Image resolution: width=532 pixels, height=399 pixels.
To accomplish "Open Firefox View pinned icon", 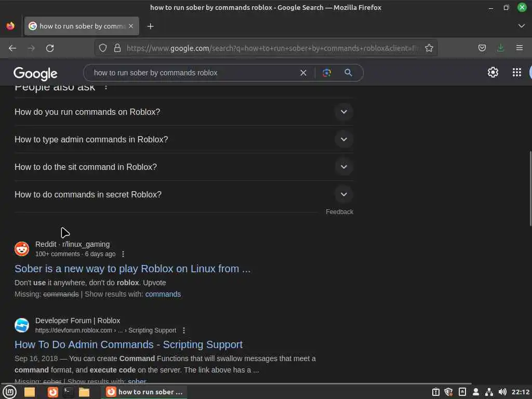I will 10,26.
